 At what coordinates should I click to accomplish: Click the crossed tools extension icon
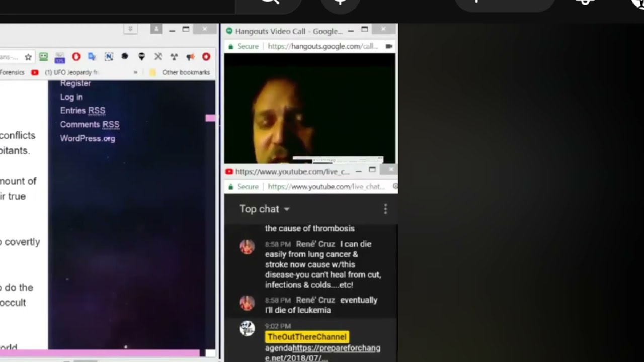(x=158, y=57)
